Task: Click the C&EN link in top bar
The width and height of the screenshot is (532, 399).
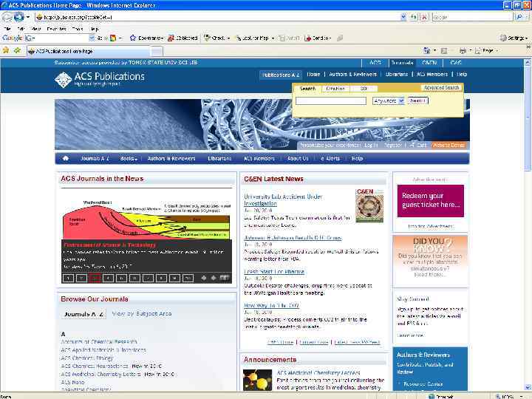Action: (429, 63)
